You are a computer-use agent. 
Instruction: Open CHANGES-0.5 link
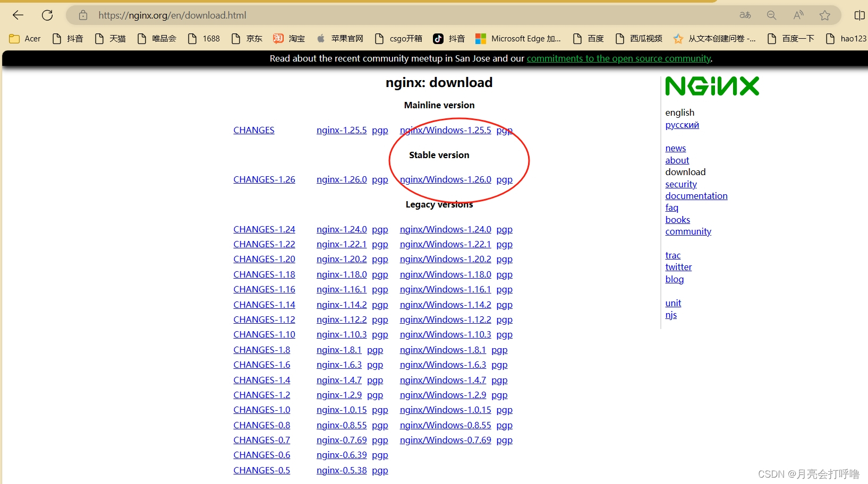point(261,470)
